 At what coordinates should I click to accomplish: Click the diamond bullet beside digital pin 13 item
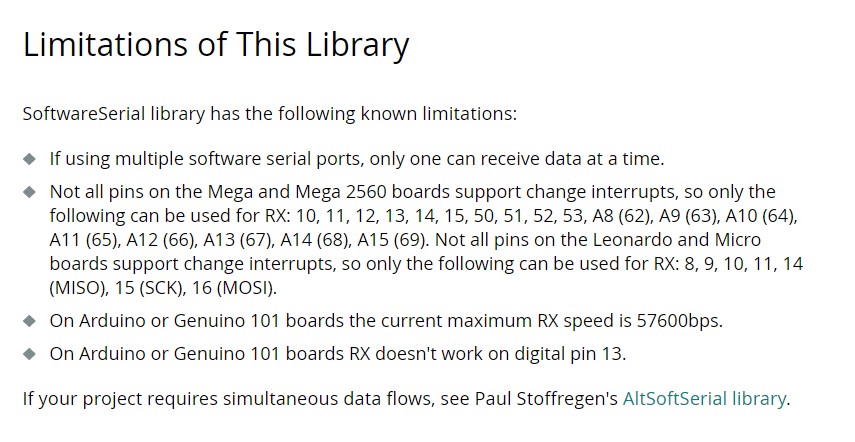click(x=30, y=354)
